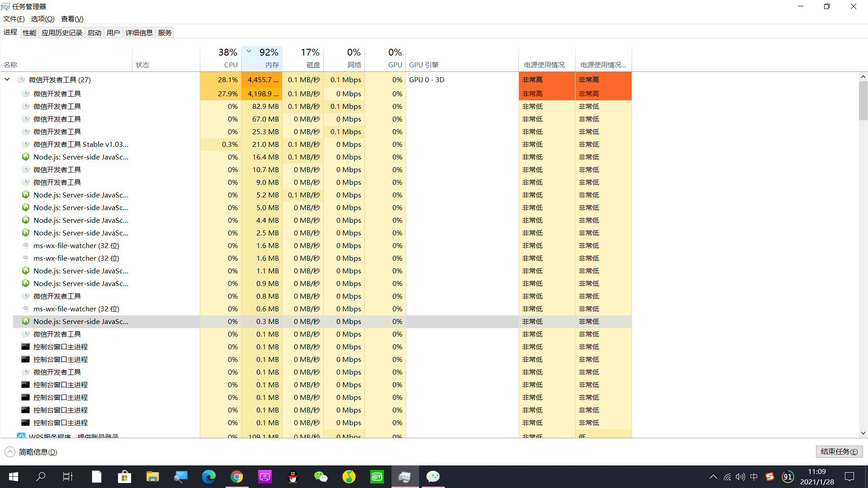Click the scroll-down arrow of the process list
868x488 pixels.
[863, 433]
